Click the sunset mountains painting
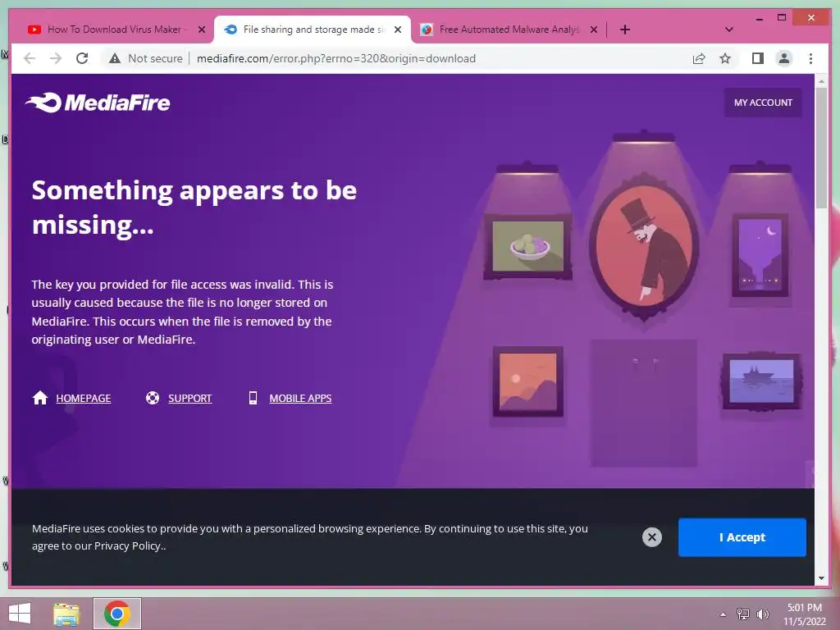 (x=527, y=381)
